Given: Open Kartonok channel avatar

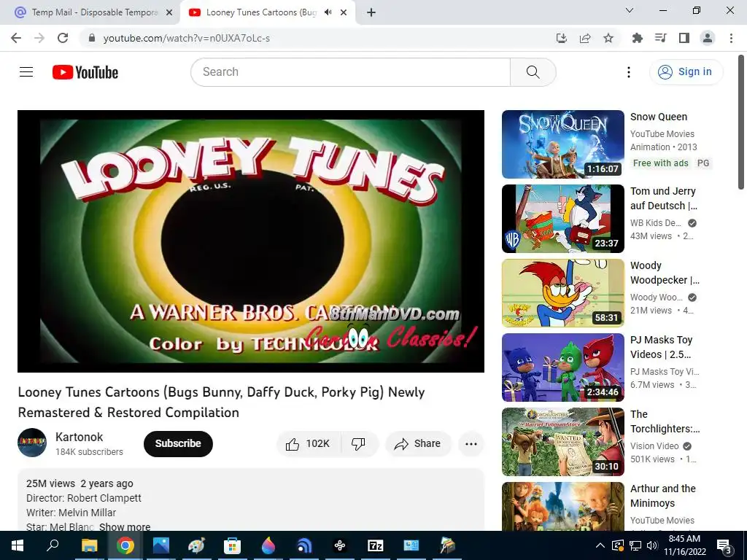Looking at the screenshot, I should coord(32,443).
